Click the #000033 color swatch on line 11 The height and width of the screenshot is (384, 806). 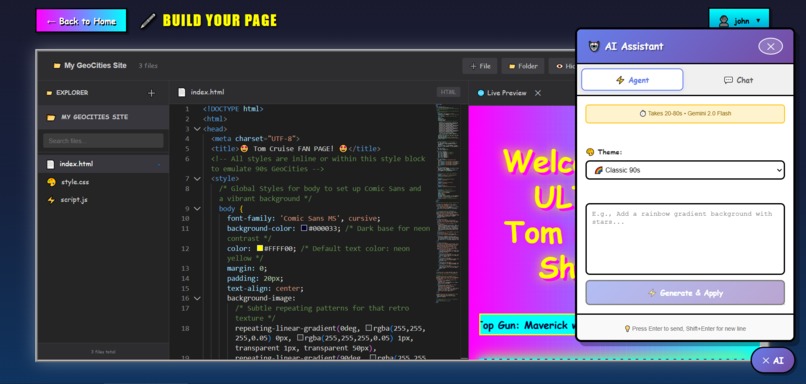tap(304, 228)
